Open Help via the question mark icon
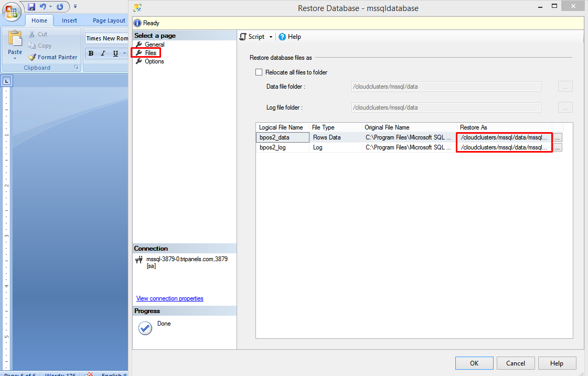This screenshot has width=588, height=376. point(282,37)
